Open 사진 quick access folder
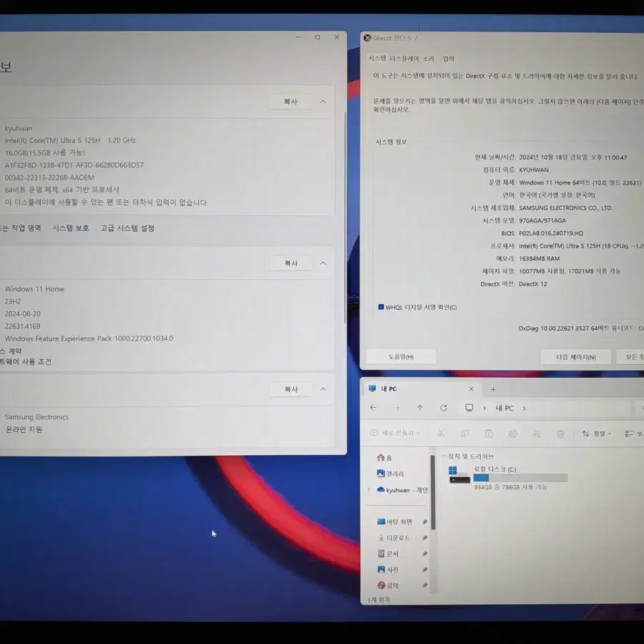Viewport: 644px width, 644px height. click(x=388, y=570)
